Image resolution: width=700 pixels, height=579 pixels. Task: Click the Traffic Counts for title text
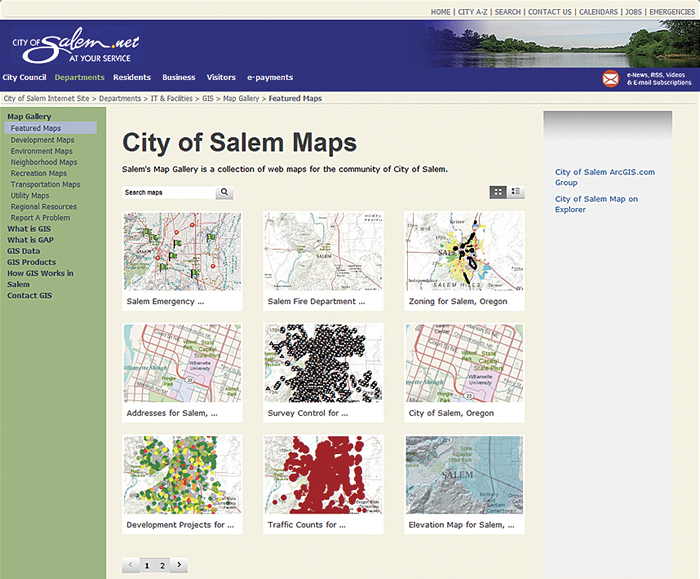coord(306,525)
